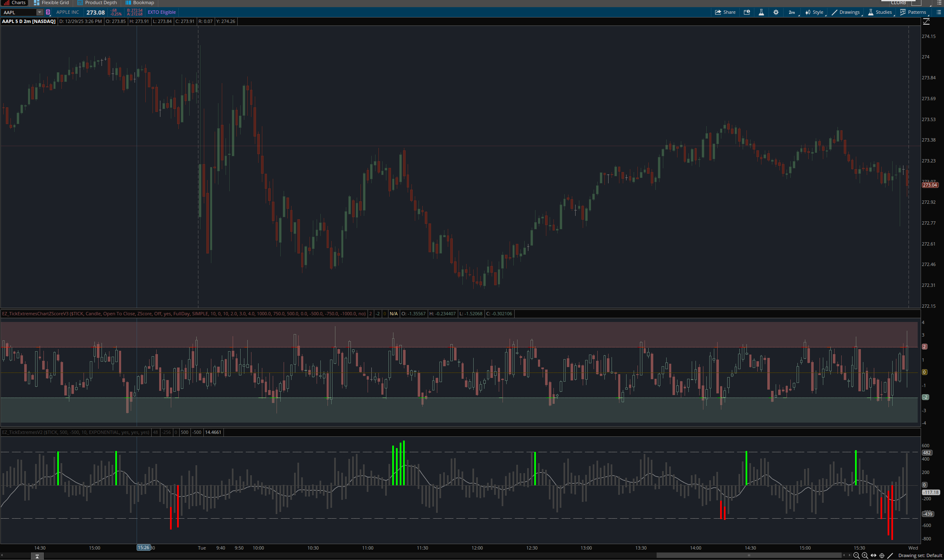This screenshot has width=944, height=560.
Task: Click the EZ_TickExtremesV2 study label
Action: [x=75, y=432]
